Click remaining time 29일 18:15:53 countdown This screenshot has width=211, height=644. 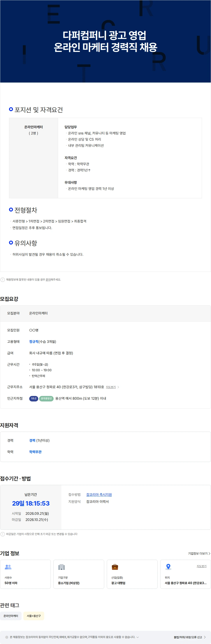31,503
